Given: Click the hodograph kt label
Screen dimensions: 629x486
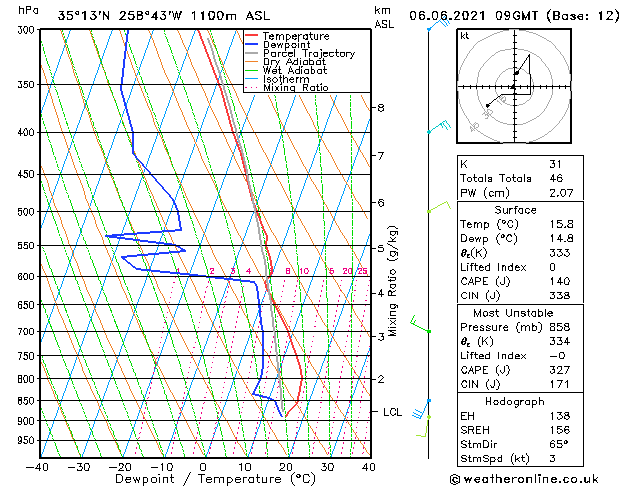Looking at the screenshot, I should pos(465,36).
